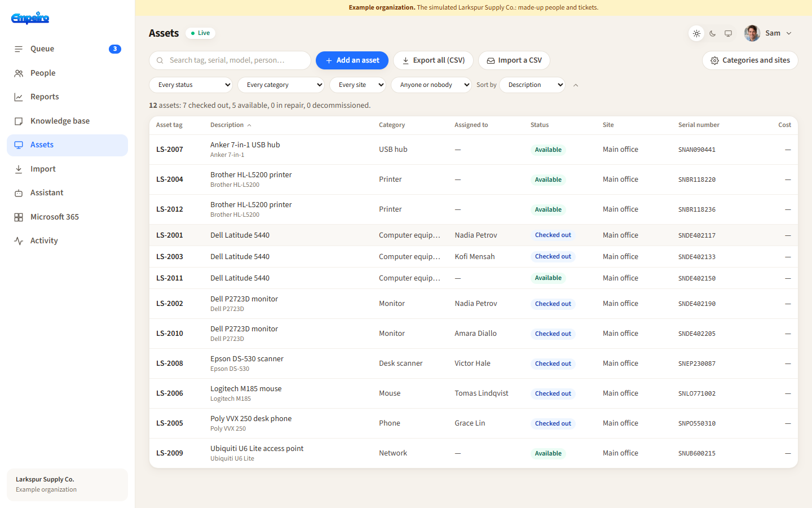Click the Live status indicator
The width and height of the screenshot is (812, 508).
pyautogui.click(x=200, y=33)
